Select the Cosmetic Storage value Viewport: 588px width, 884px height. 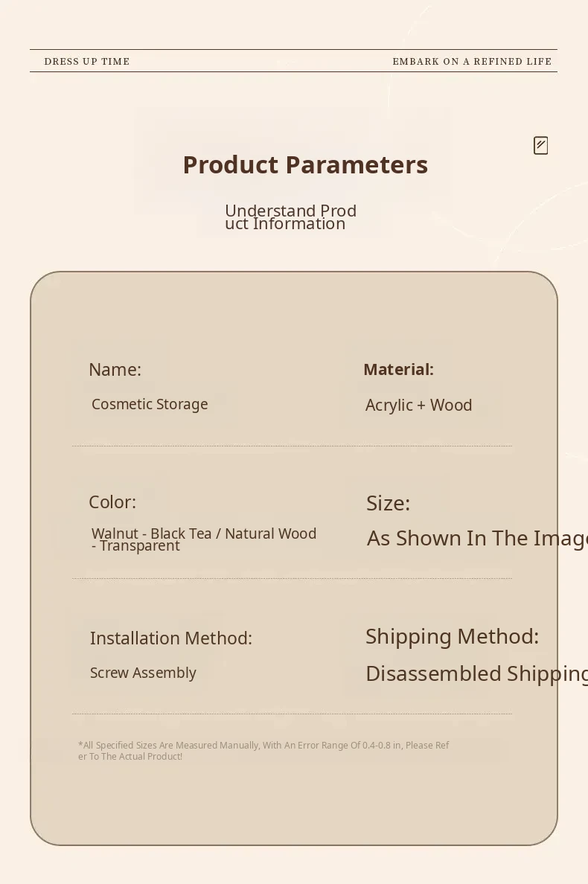[150, 404]
